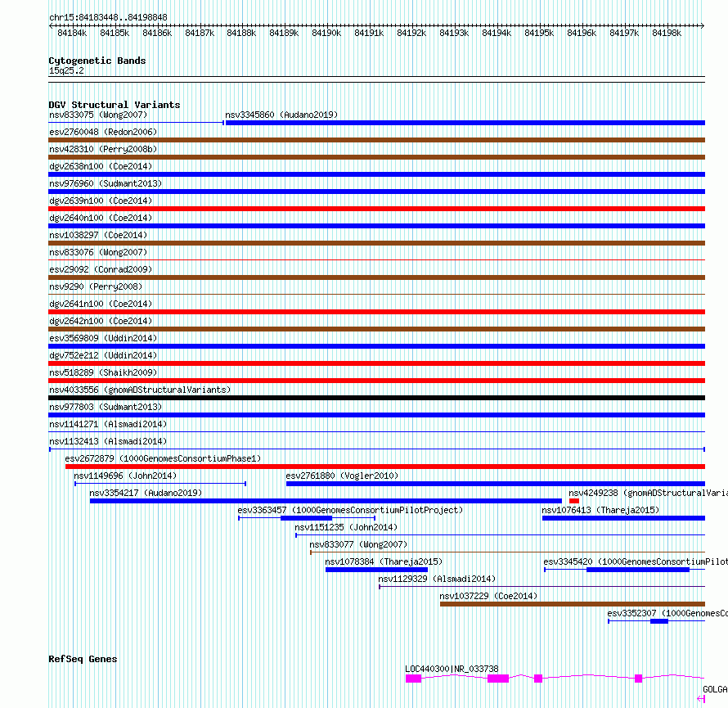Open esv3363457 (1000GenomesConsortiumPilotProject) label

(351, 510)
